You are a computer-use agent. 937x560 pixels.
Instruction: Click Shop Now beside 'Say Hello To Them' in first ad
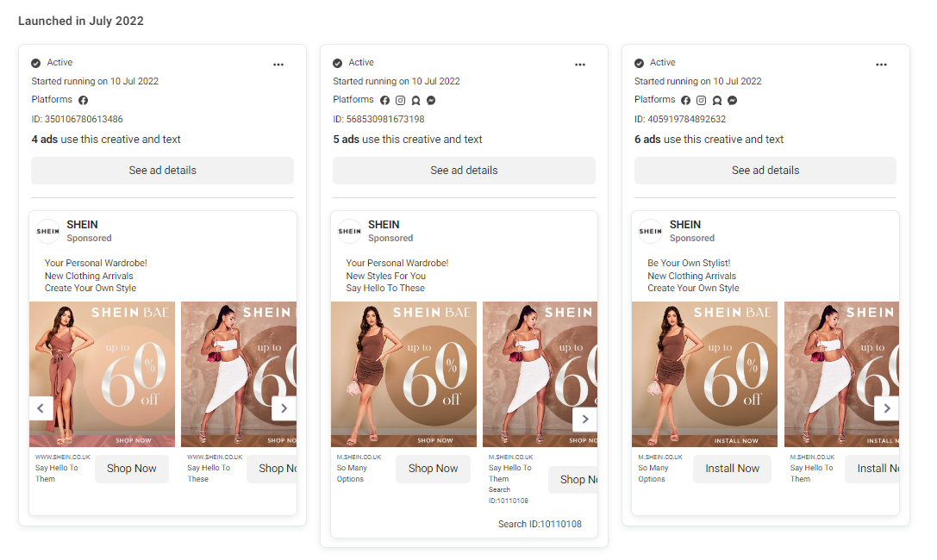pos(132,469)
